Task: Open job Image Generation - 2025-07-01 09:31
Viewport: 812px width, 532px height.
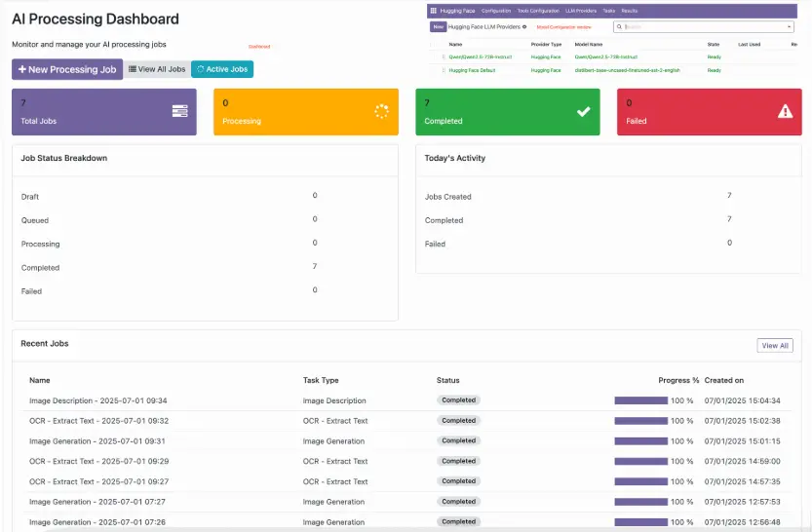Action: click(x=97, y=441)
